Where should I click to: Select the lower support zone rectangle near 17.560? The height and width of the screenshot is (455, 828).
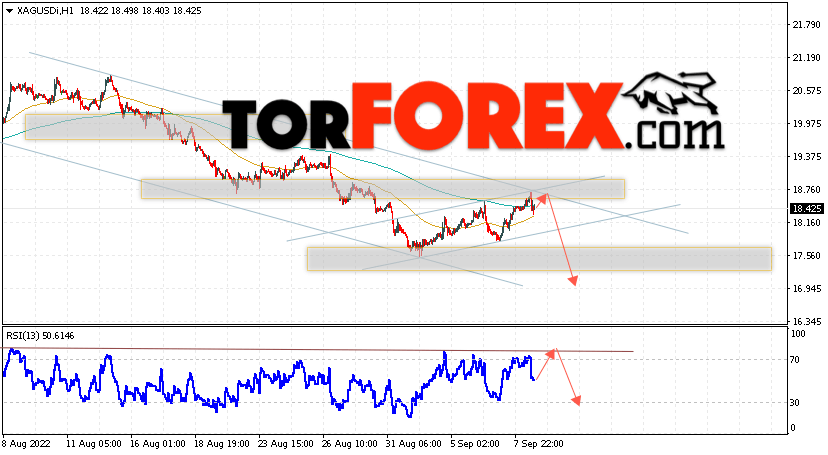click(x=539, y=259)
